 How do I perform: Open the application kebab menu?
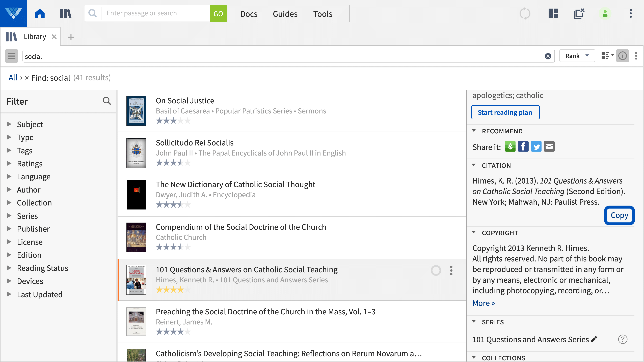coord(631,13)
